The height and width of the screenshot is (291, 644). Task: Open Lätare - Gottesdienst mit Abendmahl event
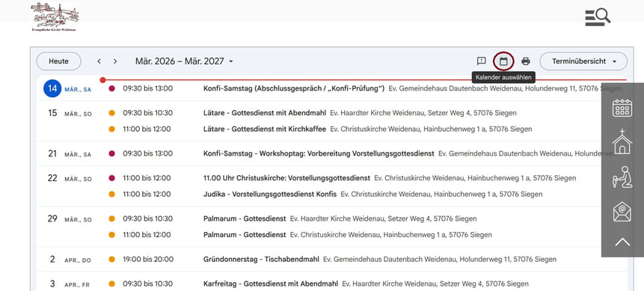(x=265, y=113)
